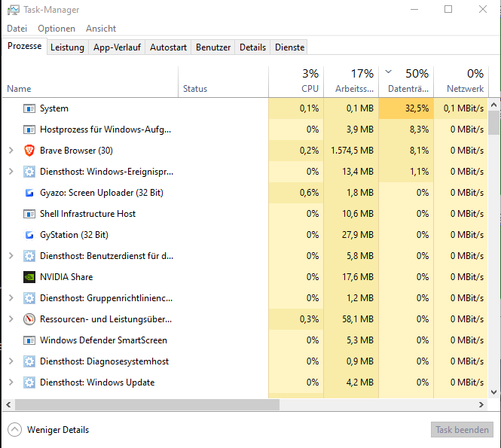
Task: Click the Windows Defender SmartScreen icon
Action: tap(29, 340)
